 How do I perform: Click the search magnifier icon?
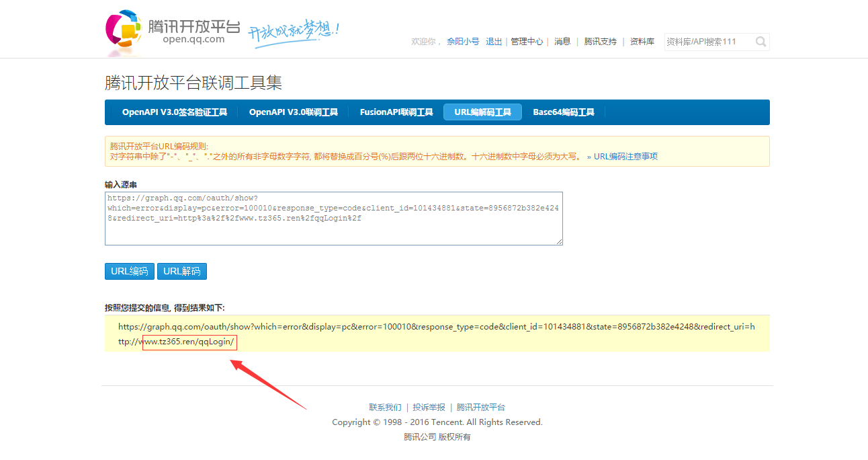(761, 42)
